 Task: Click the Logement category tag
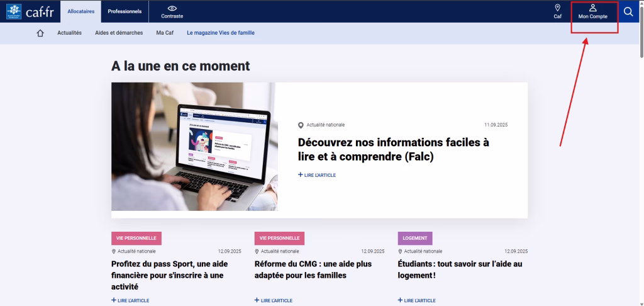pos(414,238)
